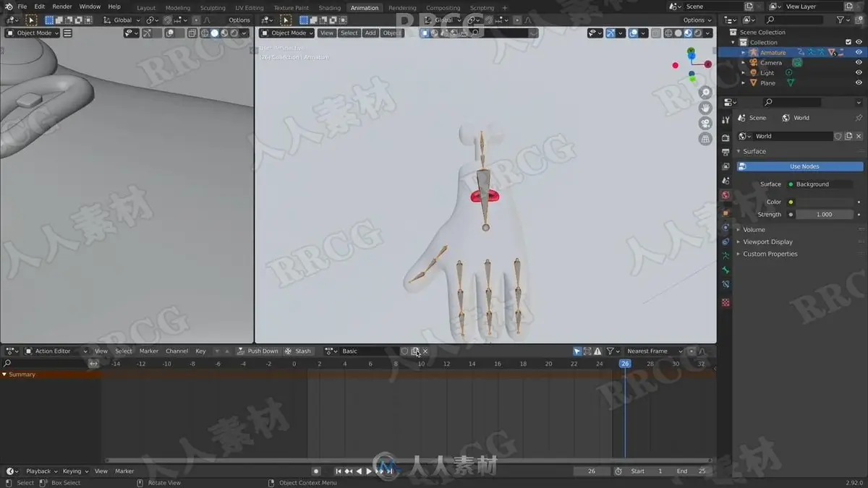868x488 pixels.
Task: Toggle visibility eye of Light object
Action: click(x=859, y=73)
